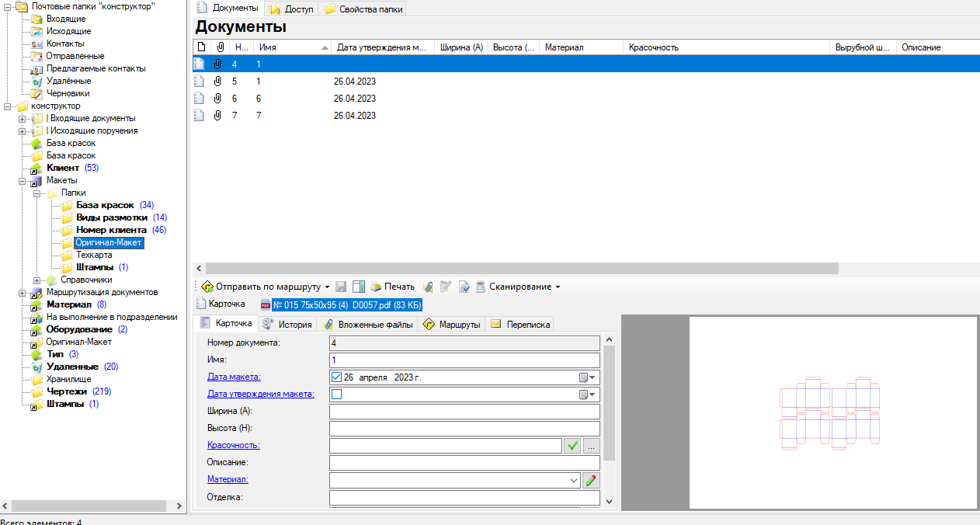Expand the Маршрутизация документов node
The image size is (980, 525).
(x=23, y=292)
